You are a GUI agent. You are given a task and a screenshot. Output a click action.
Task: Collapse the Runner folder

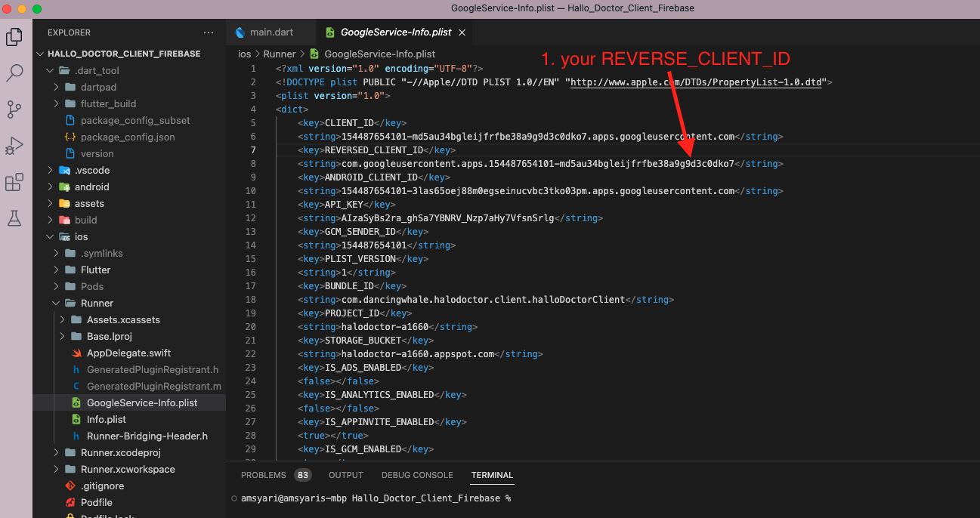pos(97,303)
